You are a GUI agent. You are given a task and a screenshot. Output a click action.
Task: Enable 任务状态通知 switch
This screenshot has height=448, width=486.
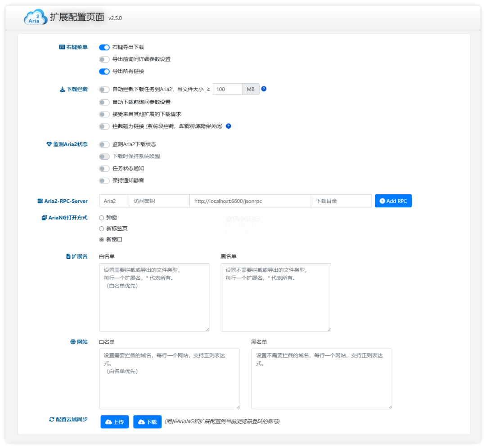(x=104, y=169)
